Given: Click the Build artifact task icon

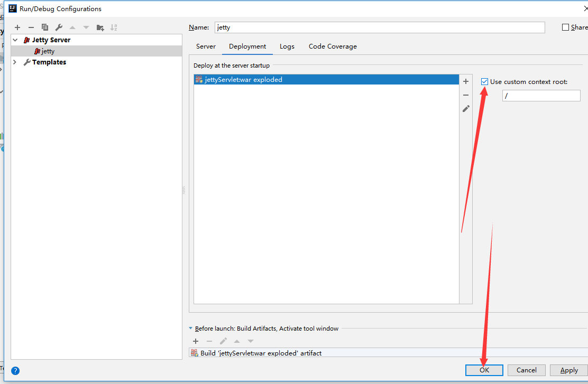Looking at the screenshot, I should click(x=194, y=353).
